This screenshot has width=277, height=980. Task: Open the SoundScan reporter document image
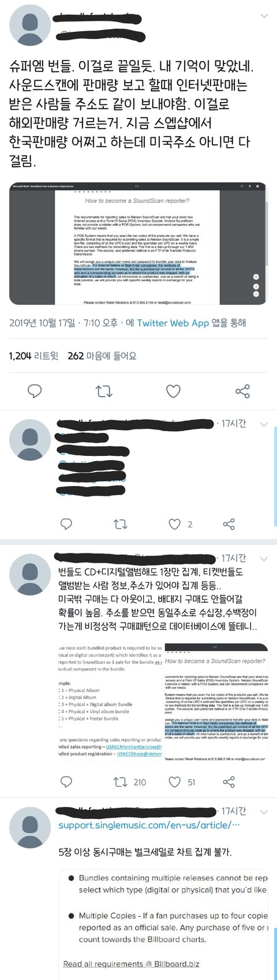click(138, 244)
